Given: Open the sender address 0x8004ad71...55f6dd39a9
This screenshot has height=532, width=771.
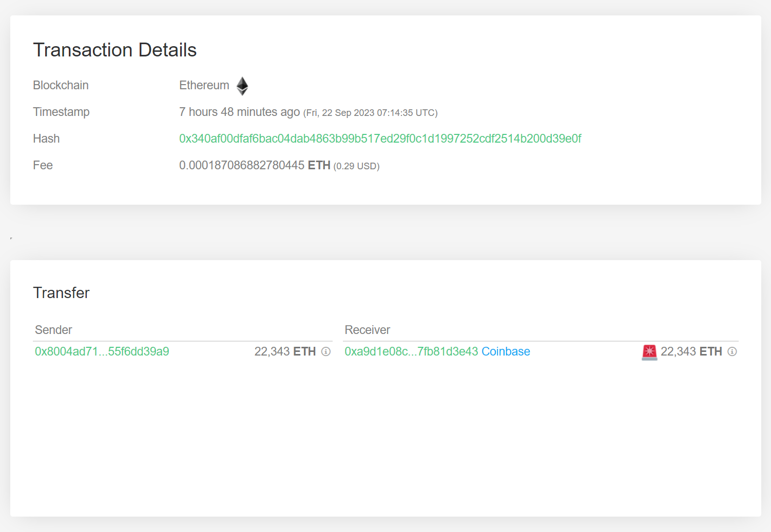Looking at the screenshot, I should point(101,352).
